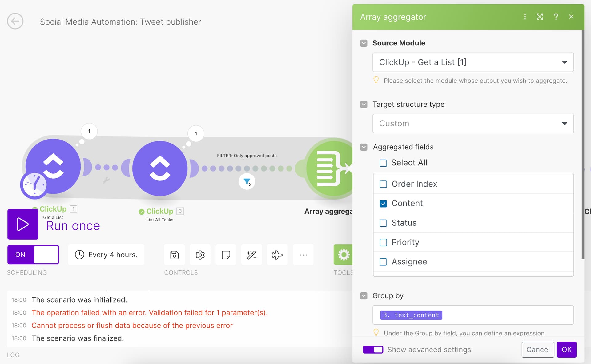The width and height of the screenshot is (591, 364).
Task: Click the explain flow airplane icon
Action: (x=277, y=255)
